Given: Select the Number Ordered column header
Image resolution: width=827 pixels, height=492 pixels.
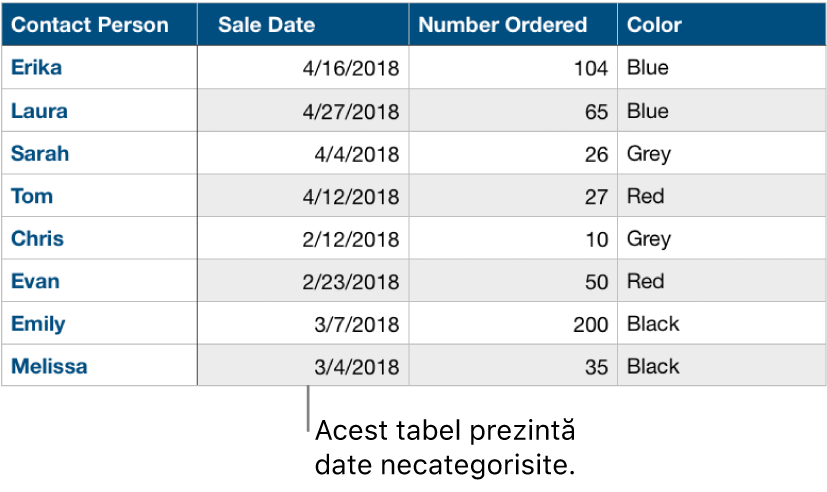Looking at the screenshot, I should [502, 25].
